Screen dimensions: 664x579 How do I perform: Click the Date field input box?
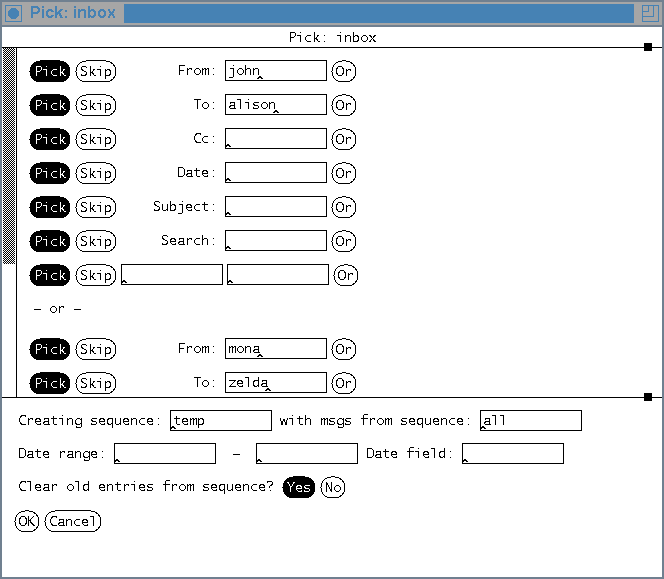[x=513, y=454]
